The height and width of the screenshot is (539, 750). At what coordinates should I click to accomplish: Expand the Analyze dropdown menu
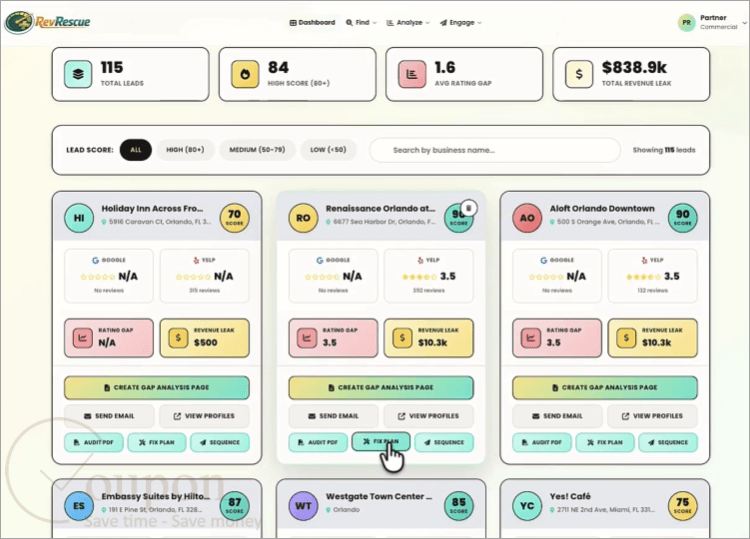pyautogui.click(x=408, y=22)
